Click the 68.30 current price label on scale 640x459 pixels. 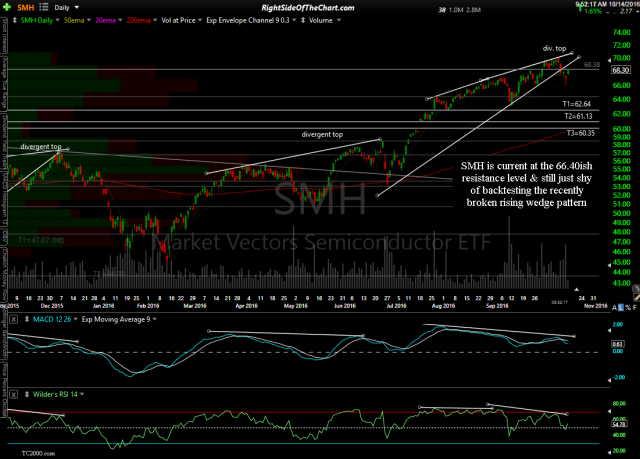click(620, 70)
